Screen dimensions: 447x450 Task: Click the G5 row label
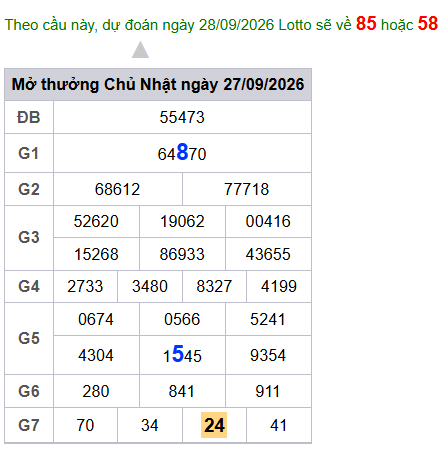(29, 338)
